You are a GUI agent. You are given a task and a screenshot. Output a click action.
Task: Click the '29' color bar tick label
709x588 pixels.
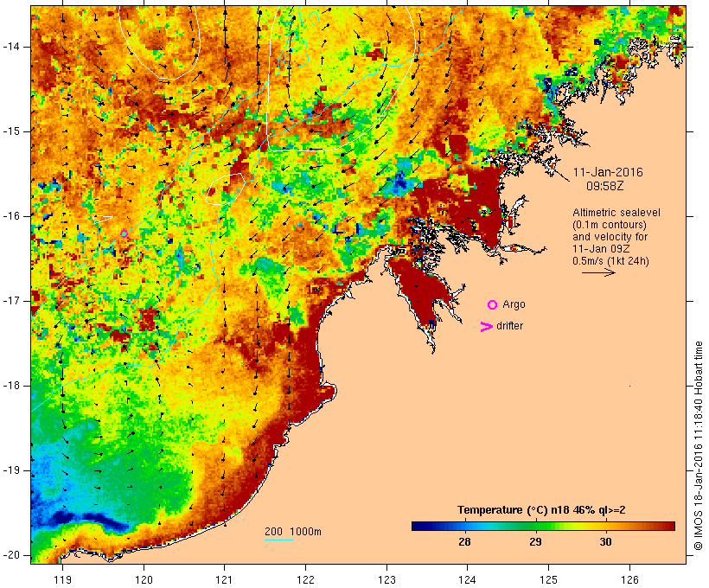click(x=535, y=541)
